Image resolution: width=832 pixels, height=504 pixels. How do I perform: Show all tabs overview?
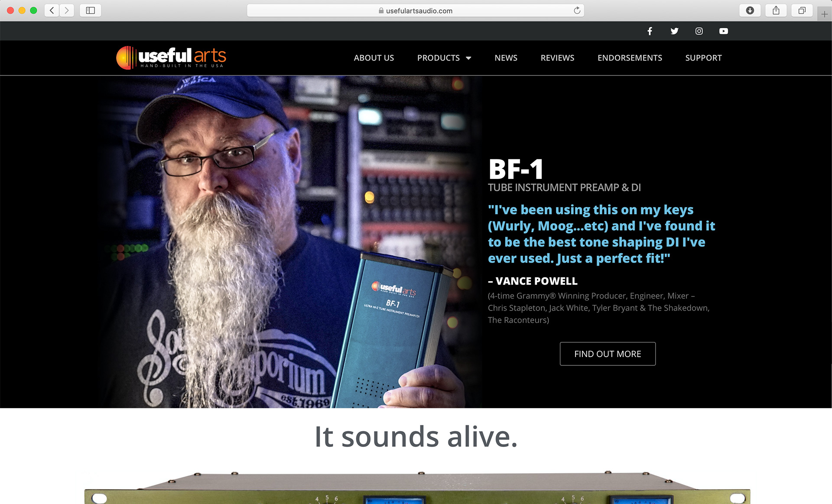coord(802,10)
